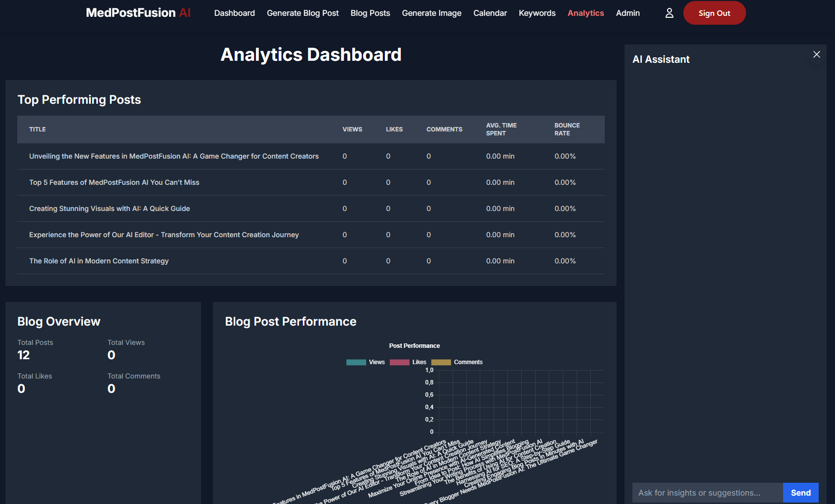Select post 'Unveiling the New Features in MedPostFusion AI'

tap(174, 156)
